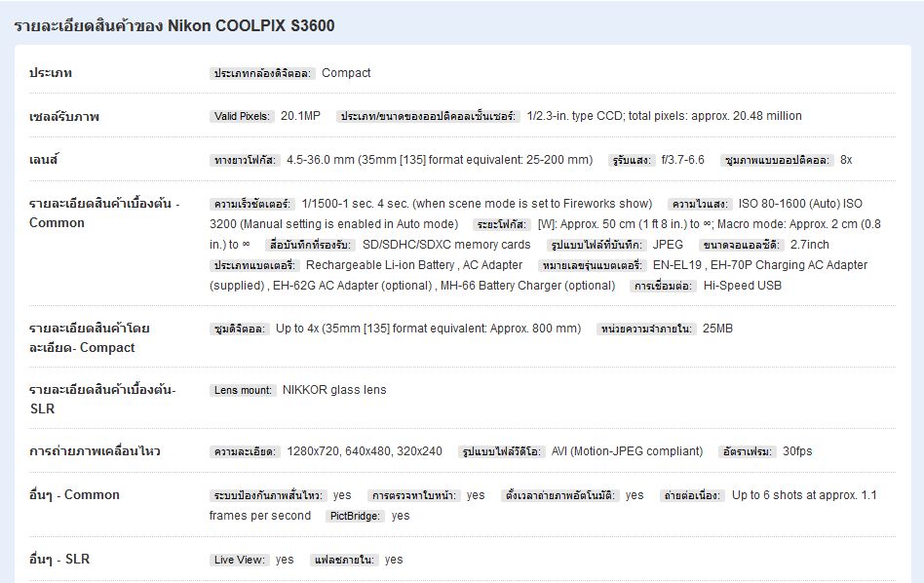Select the NIKKOR glass lens value

click(334, 390)
